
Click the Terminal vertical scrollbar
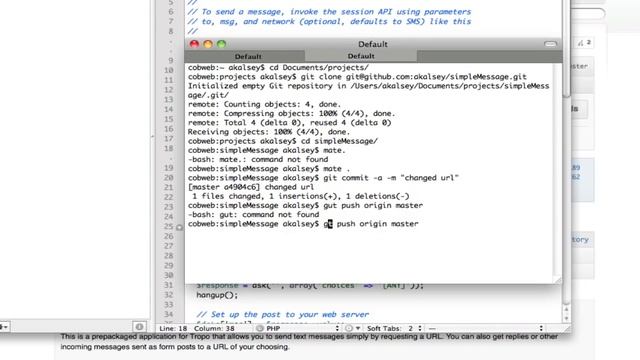pyautogui.click(x=558, y=169)
